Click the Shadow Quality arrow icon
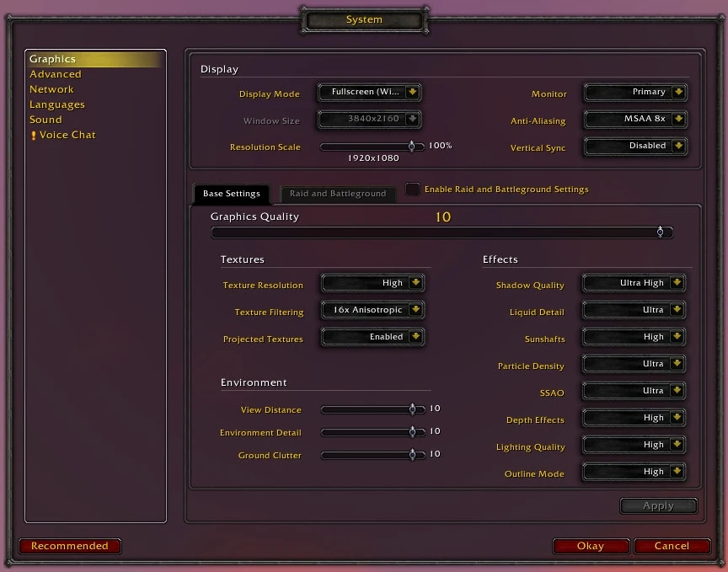This screenshot has width=728, height=572. pos(677,283)
